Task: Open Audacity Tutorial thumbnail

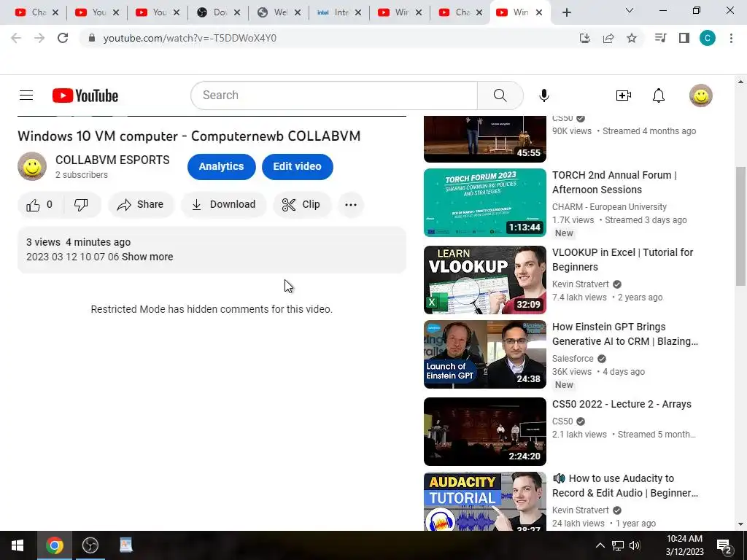Action: tap(485, 502)
